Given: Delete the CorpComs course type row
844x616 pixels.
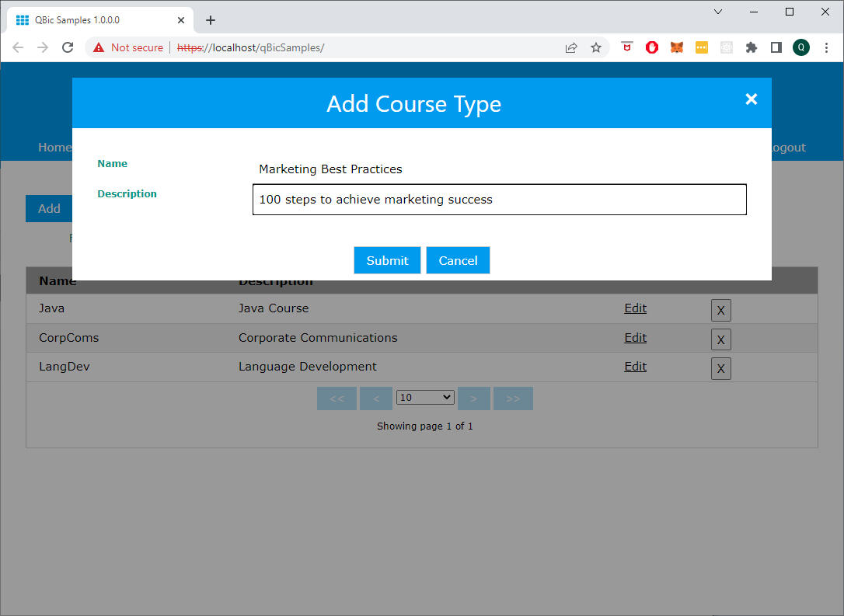Looking at the screenshot, I should (x=720, y=339).
